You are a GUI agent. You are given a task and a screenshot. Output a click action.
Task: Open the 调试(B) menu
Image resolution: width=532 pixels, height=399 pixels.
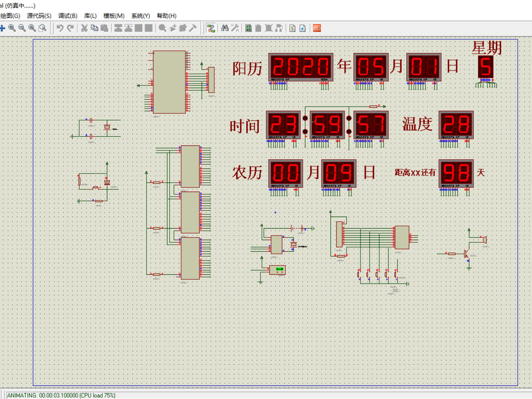click(68, 16)
